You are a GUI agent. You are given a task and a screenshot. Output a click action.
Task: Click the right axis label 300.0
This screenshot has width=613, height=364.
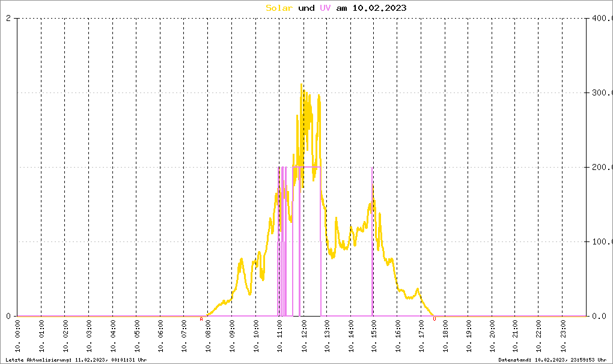pyautogui.click(x=602, y=93)
